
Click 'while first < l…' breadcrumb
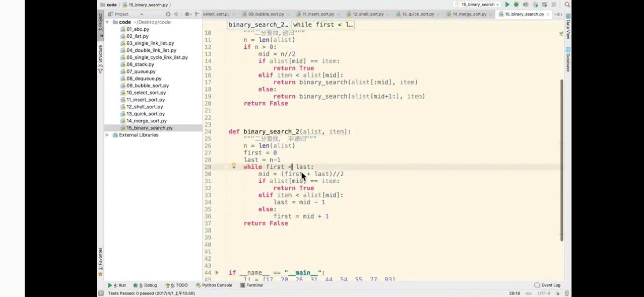[323, 25]
